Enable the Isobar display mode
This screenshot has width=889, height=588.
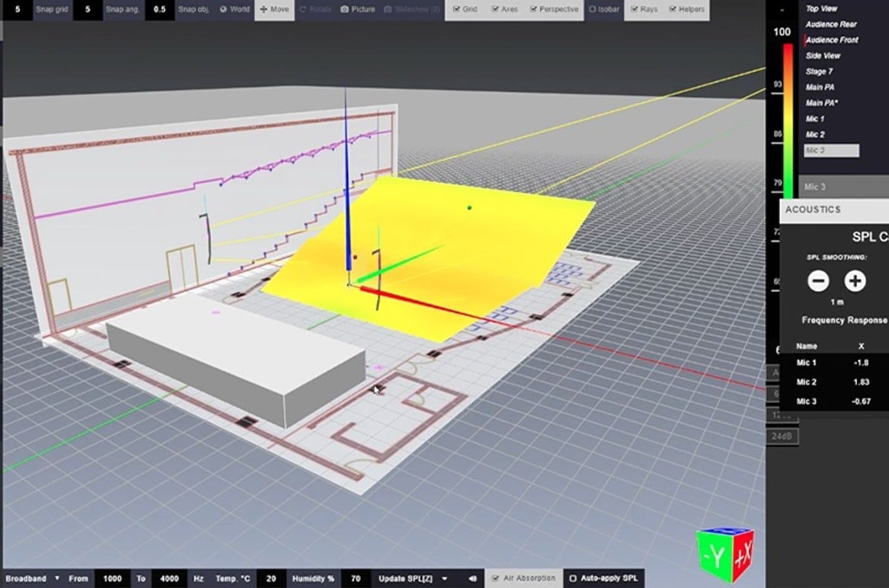point(604,9)
